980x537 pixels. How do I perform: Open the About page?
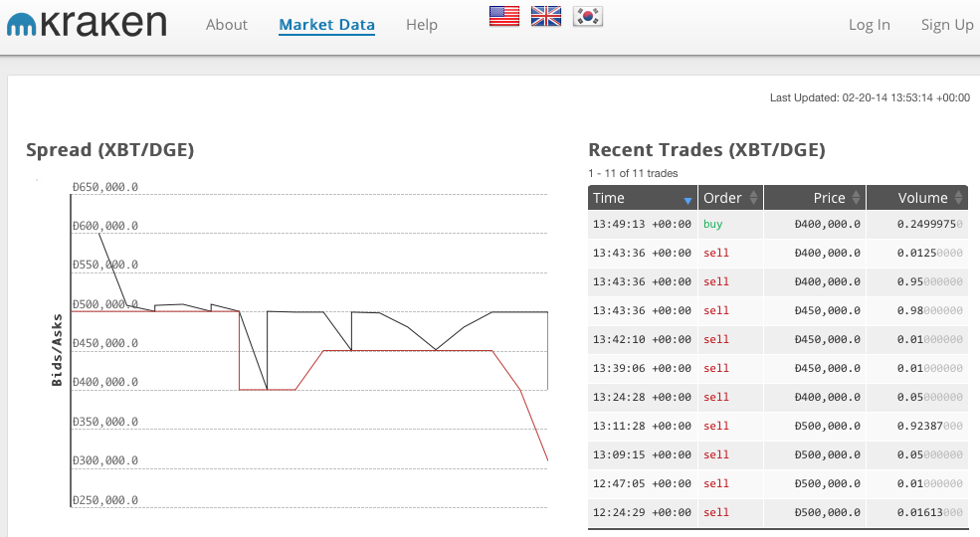(226, 24)
